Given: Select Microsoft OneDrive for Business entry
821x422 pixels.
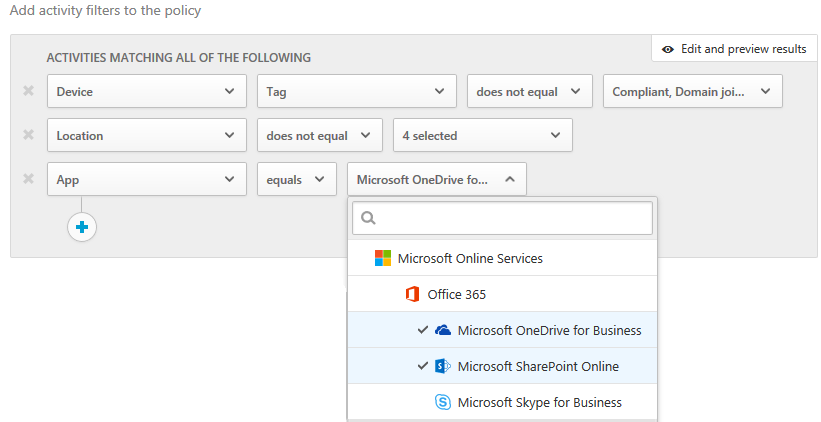Looking at the screenshot, I should click(502, 330).
